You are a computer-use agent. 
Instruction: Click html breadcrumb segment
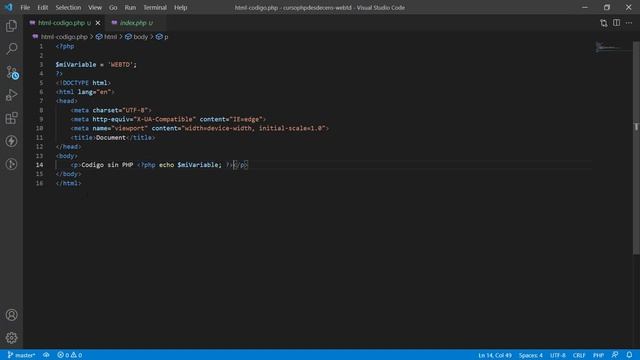click(x=110, y=37)
